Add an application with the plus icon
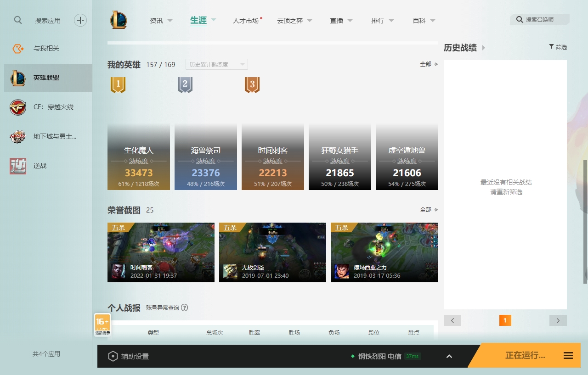This screenshot has height=375, width=588. click(80, 20)
